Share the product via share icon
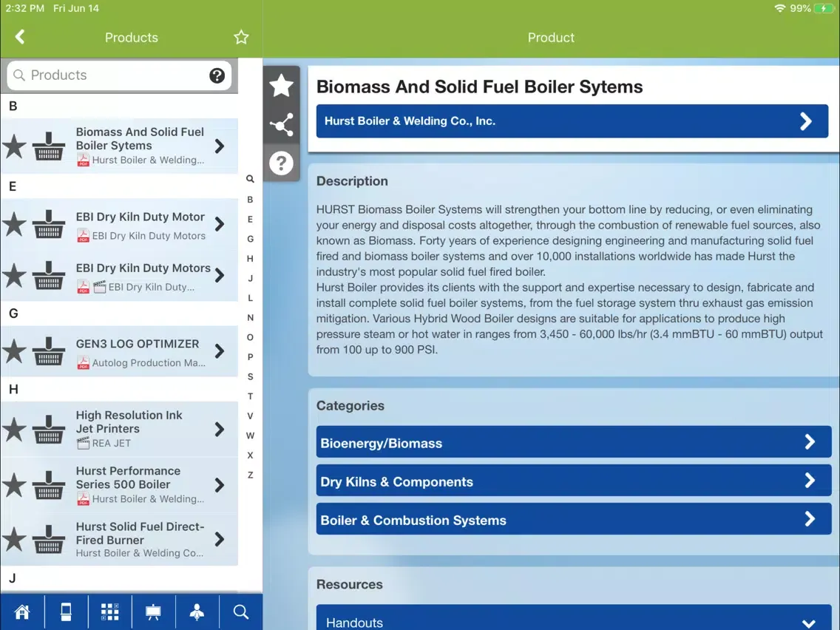 click(x=281, y=124)
